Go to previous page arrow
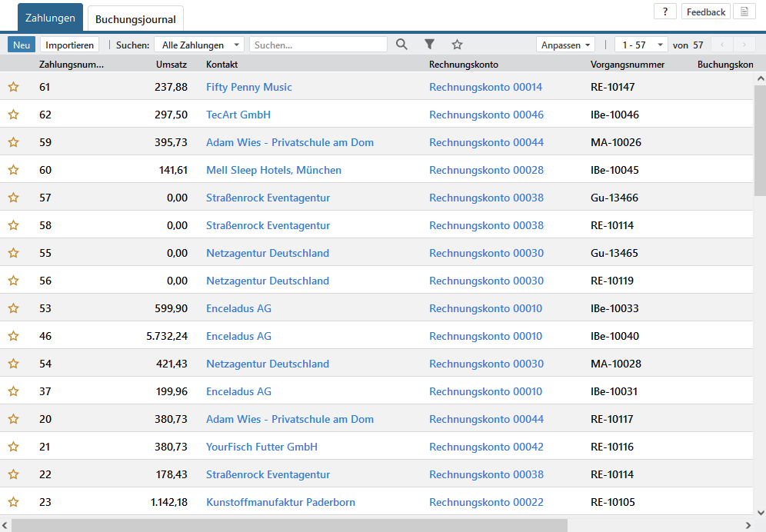 point(722,45)
